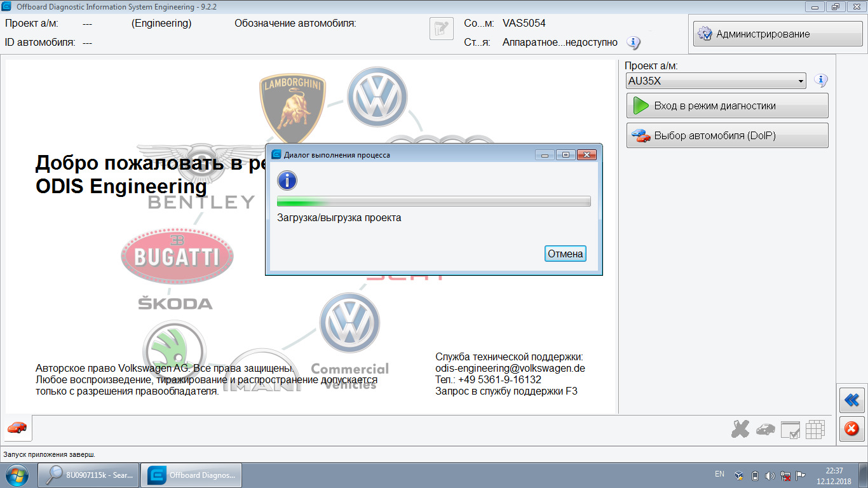Click the green loading progress bar
This screenshot has width=868, height=488.
[x=434, y=201]
